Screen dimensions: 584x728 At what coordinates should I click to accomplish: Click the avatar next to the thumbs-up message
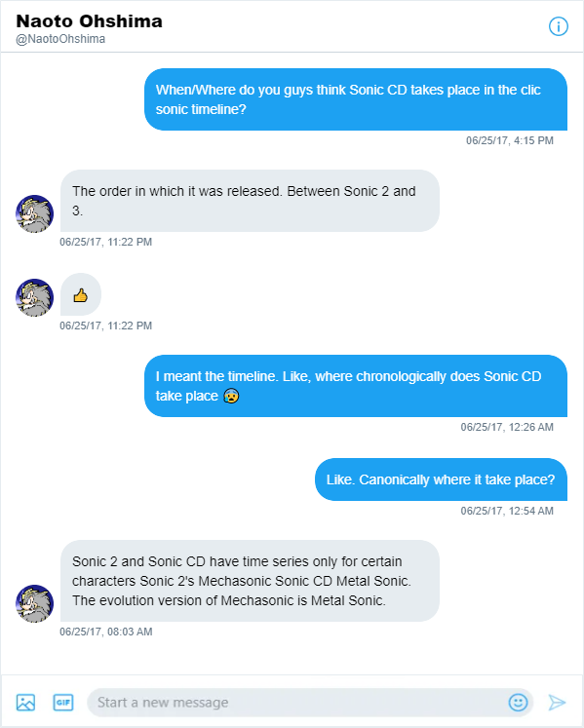[x=34, y=297]
